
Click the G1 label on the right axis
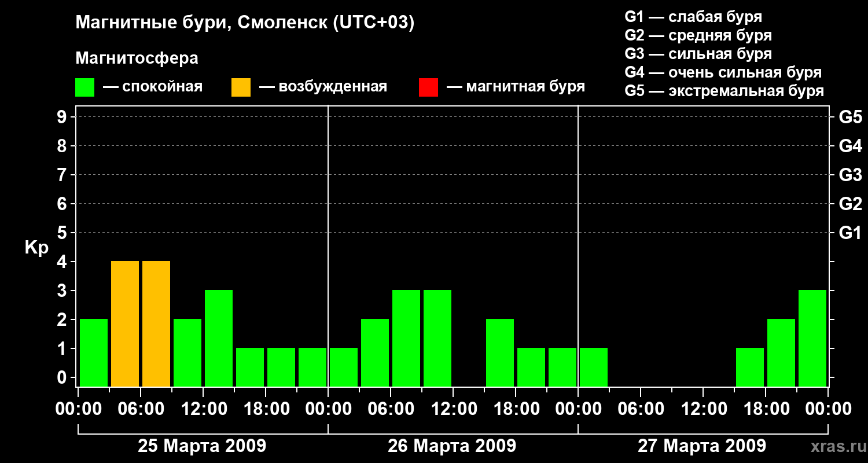coord(851,233)
